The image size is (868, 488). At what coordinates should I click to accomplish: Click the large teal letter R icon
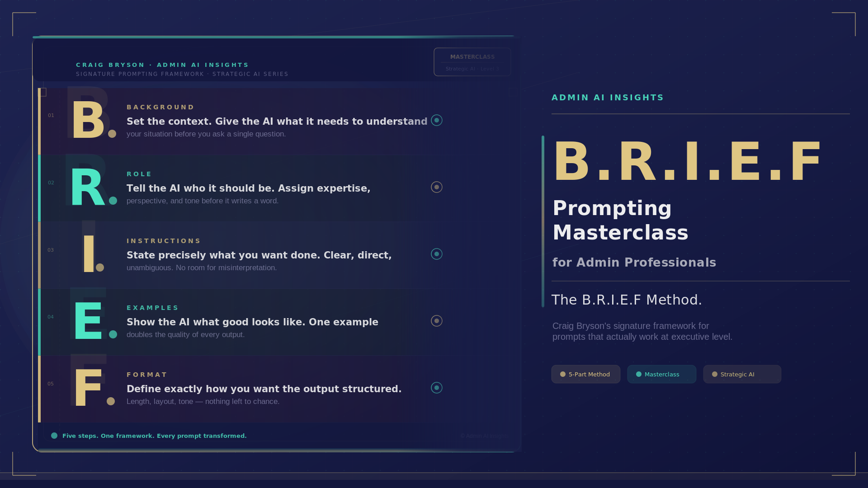coord(88,187)
